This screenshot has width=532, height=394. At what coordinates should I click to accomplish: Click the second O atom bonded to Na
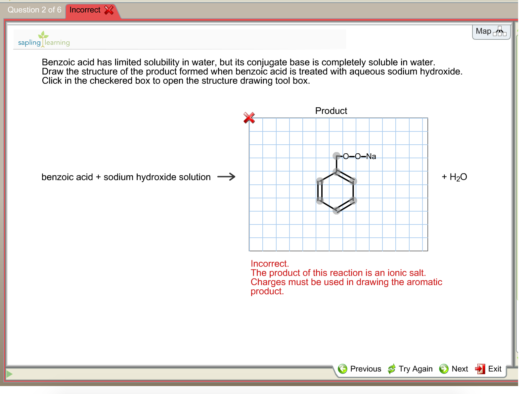click(x=358, y=156)
